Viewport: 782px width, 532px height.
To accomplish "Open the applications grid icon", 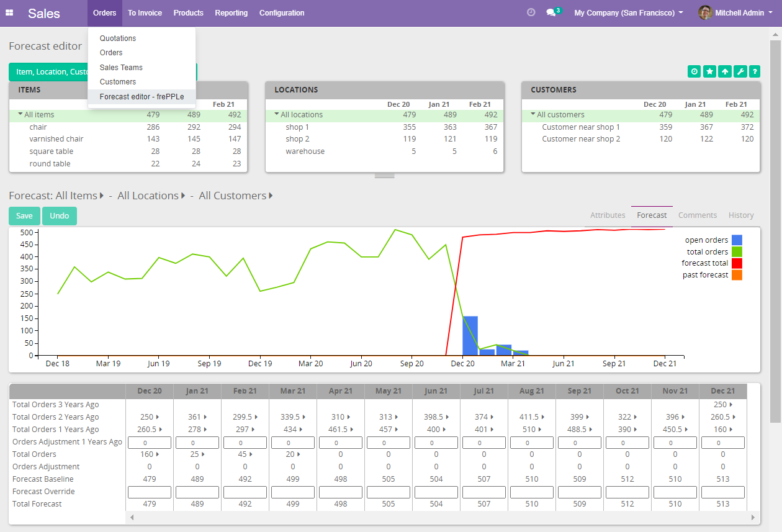I will [x=9, y=13].
